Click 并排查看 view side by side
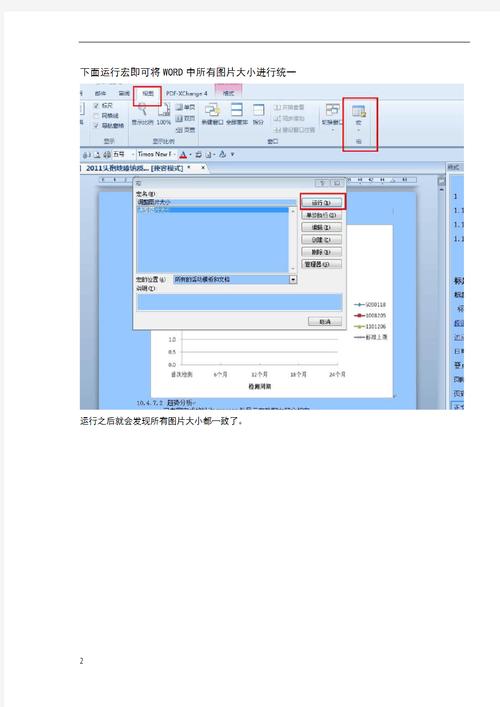Screen dimensions: 500x707 tap(289, 107)
